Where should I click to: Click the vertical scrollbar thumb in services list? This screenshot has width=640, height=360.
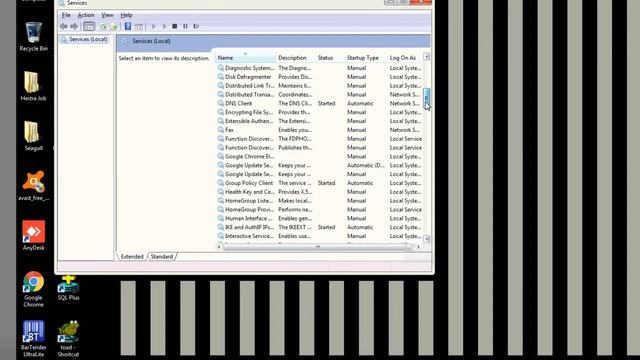click(427, 98)
